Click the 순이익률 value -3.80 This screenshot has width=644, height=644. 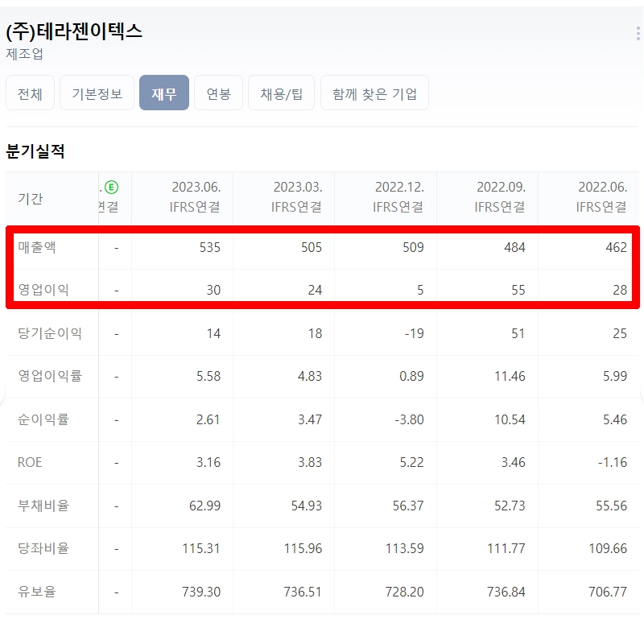409,419
